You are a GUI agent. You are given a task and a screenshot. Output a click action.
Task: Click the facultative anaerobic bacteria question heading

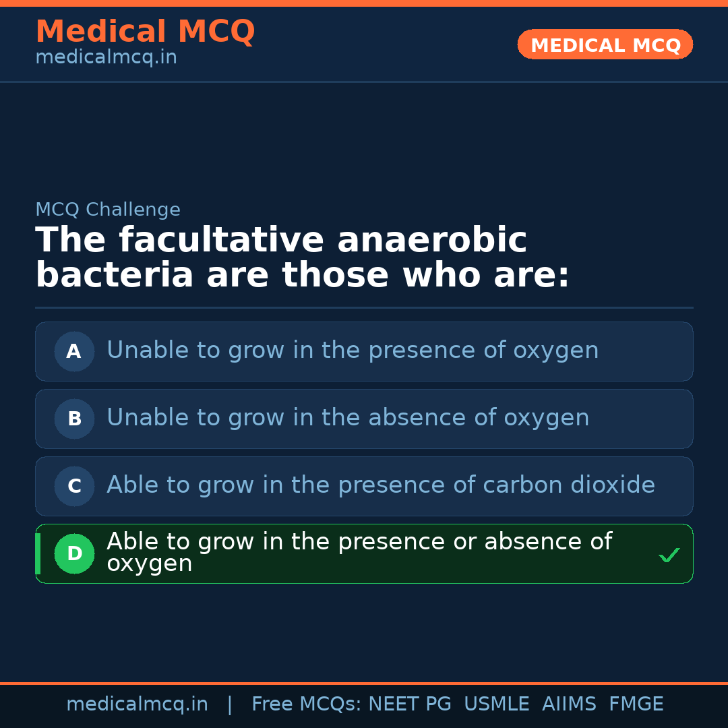[302, 258]
